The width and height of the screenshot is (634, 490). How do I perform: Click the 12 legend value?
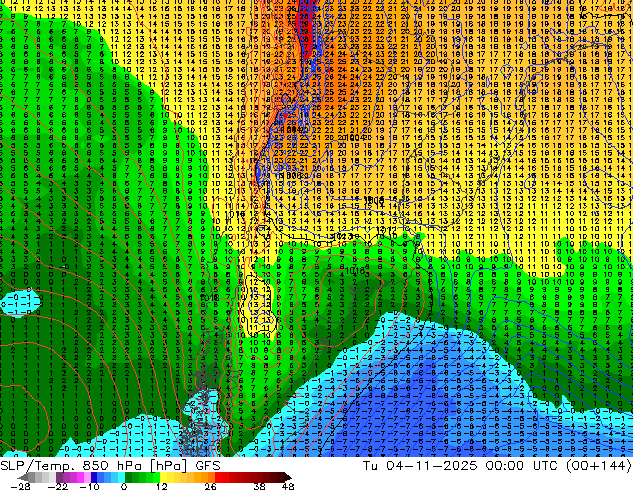pyautogui.click(x=162, y=486)
